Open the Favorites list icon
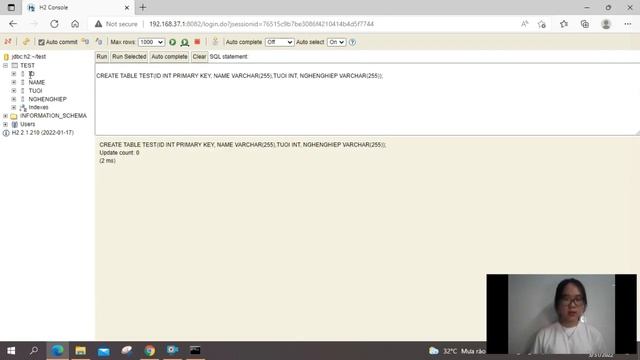The width and height of the screenshot is (640, 360). click(564, 24)
